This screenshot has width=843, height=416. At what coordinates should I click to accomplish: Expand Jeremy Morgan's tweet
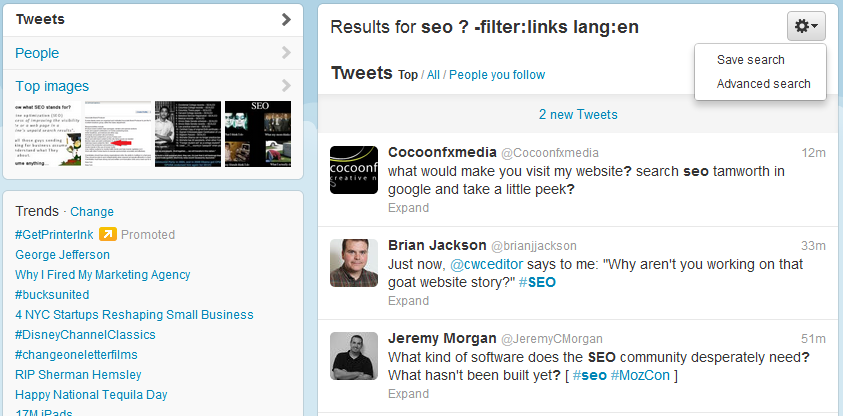click(x=409, y=394)
